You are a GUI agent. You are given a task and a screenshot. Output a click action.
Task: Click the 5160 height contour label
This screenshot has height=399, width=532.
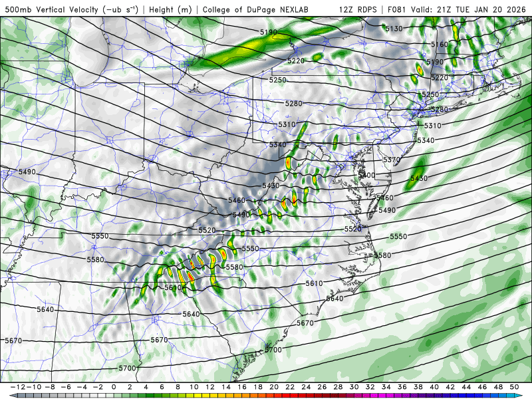click(x=440, y=45)
